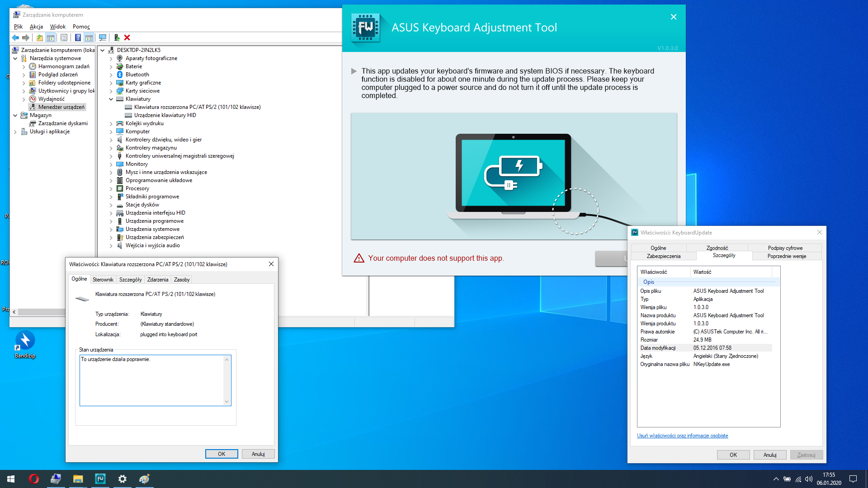The width and height of the screenshot is (868, 488).
Task: Select the Help icon in Computer Management toolbar
Action: [x=78, y=38]
